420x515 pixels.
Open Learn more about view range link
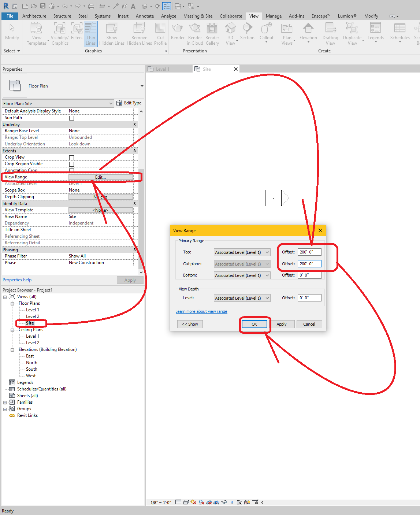201,311
